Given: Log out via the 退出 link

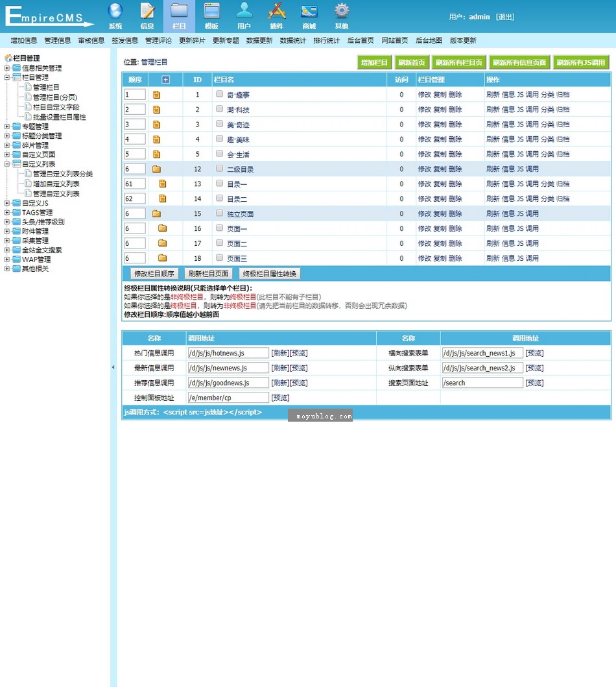Looking at the screenshot, I should coord(505,17).
